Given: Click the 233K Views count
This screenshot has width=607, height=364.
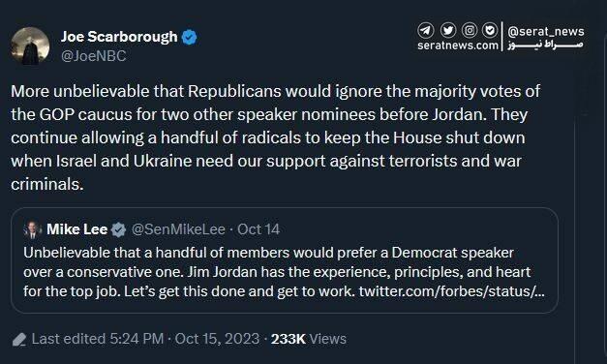Looking at the screenshot, I should tap(309, 339).
